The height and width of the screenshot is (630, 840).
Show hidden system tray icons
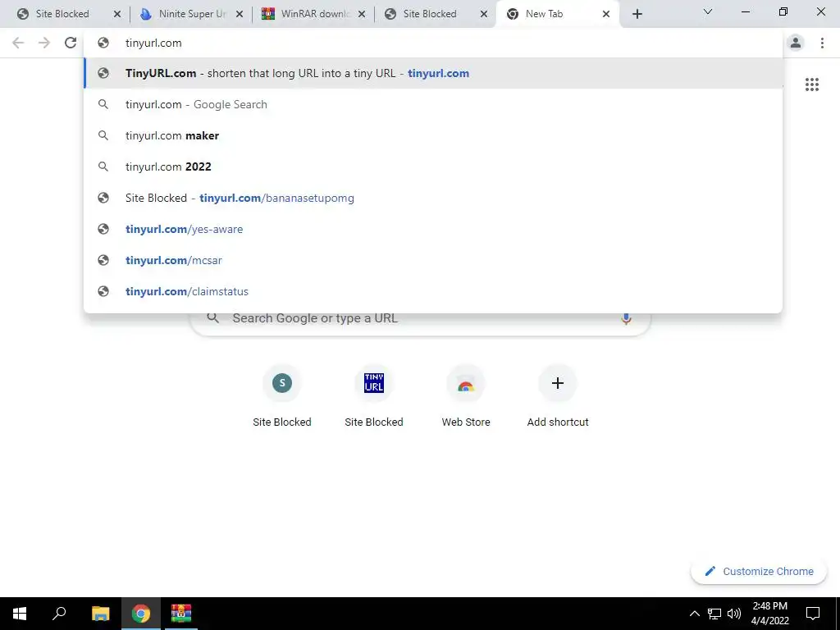[694, 614]
